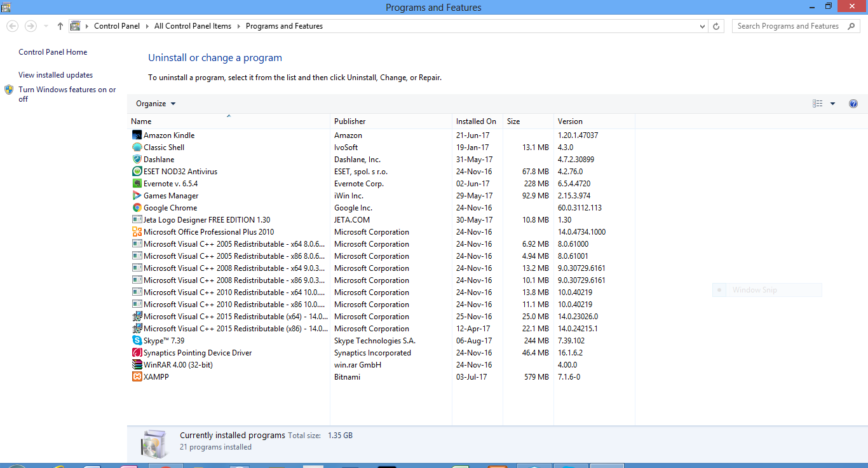Click the Microsoft Office Professional Plus icon
The height and width of the screenshot is (468, 868).
[137, 231]
